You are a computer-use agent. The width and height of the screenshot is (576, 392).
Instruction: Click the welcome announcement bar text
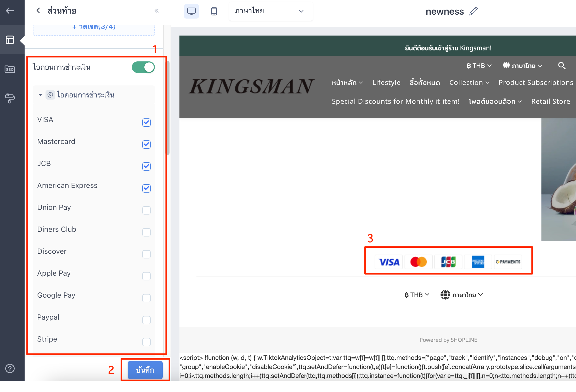pos(448,48)
